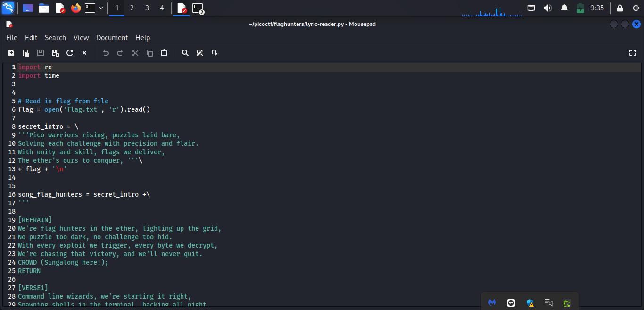Switch to the terminal taskbar window
Image resolution: width=644 pixels, height=310 pixels.
(x=198, y=8)
